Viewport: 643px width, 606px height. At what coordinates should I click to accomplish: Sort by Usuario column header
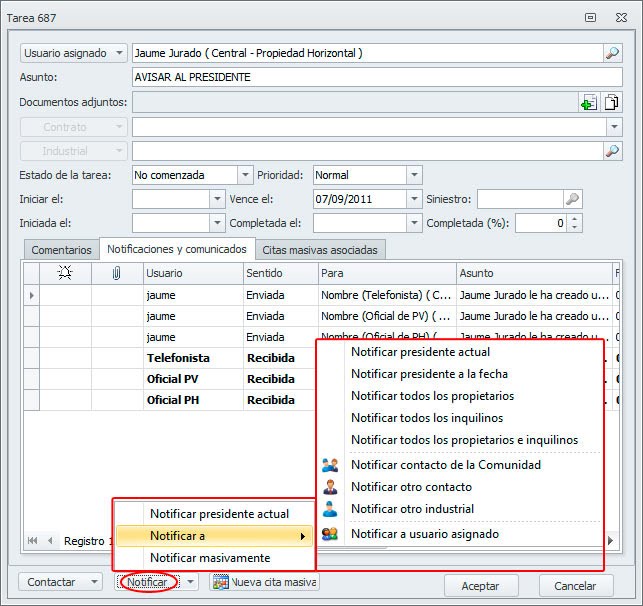(x=193, y=273)
